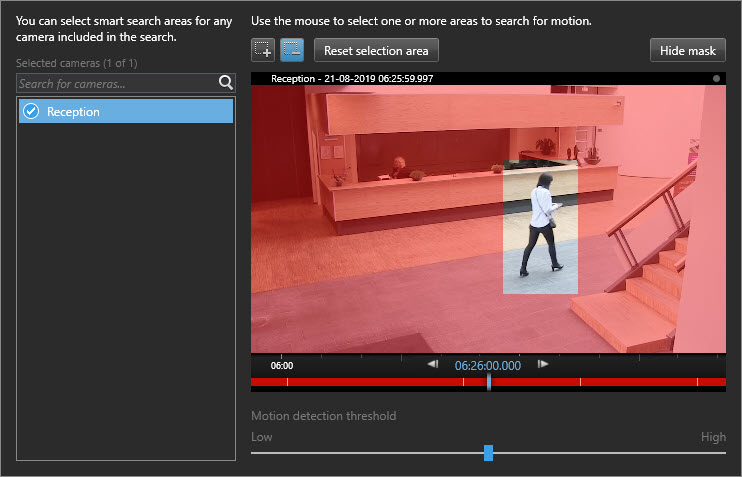Step to next frame in timeline
This screenshot has height=477, width=742.
tap(543, 365)
